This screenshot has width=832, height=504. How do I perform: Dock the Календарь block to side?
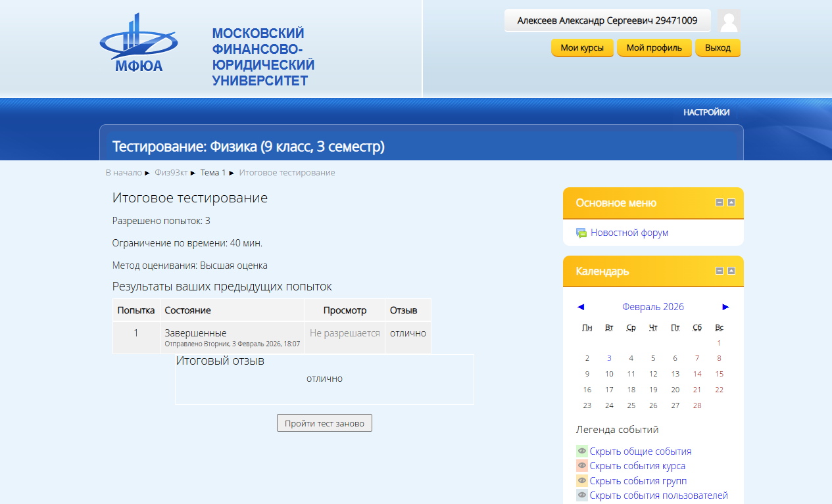731,271
